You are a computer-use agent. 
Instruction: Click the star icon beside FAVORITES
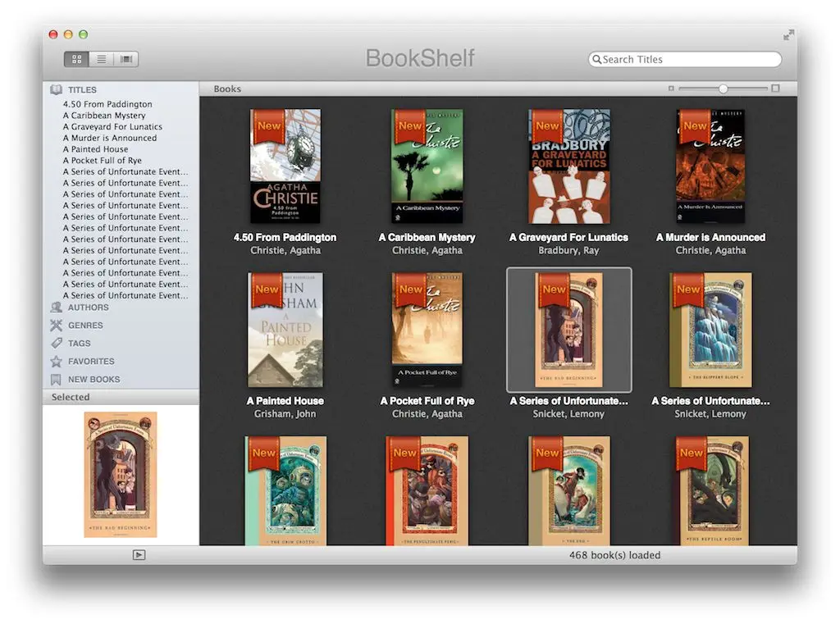point(57,362)
